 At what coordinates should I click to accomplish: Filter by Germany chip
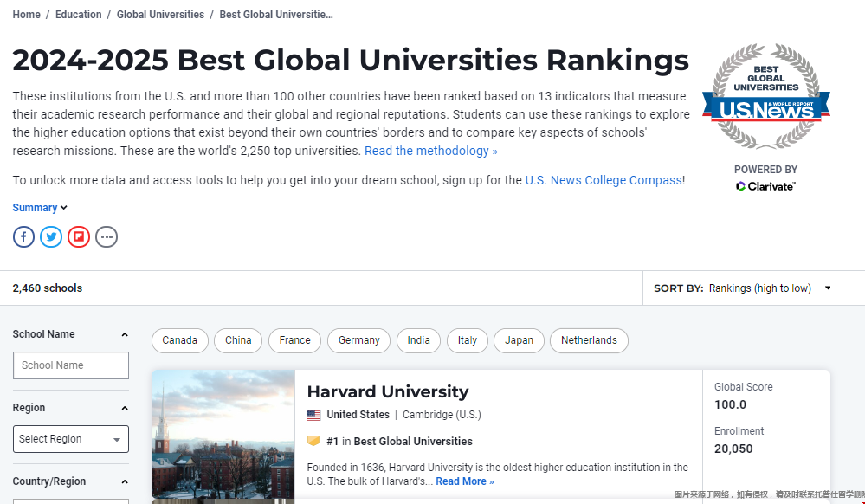(358, 340)
